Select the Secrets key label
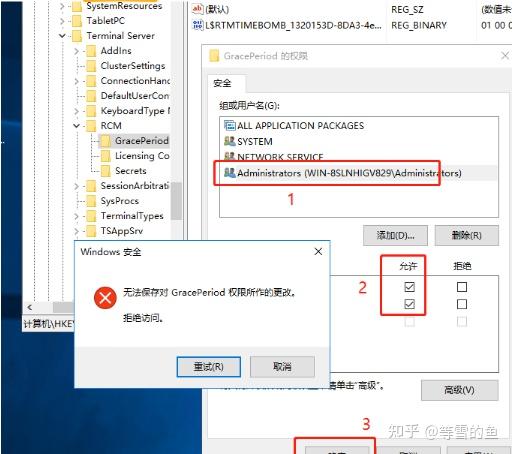The width and height of the screenshot is (512, 454). 131,171
